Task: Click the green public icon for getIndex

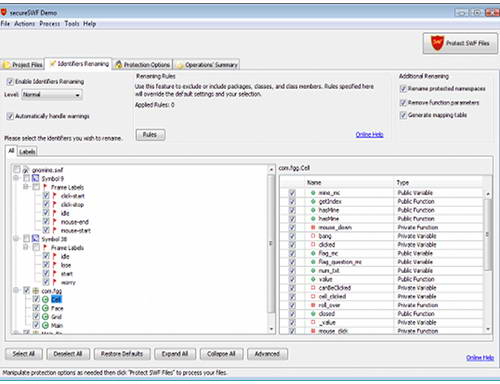Action: click(313, 201)
